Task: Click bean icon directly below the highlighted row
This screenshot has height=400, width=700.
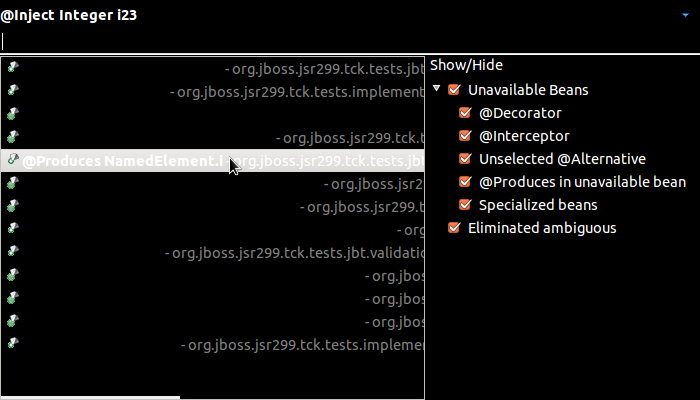Action: (x=12, y=183)
